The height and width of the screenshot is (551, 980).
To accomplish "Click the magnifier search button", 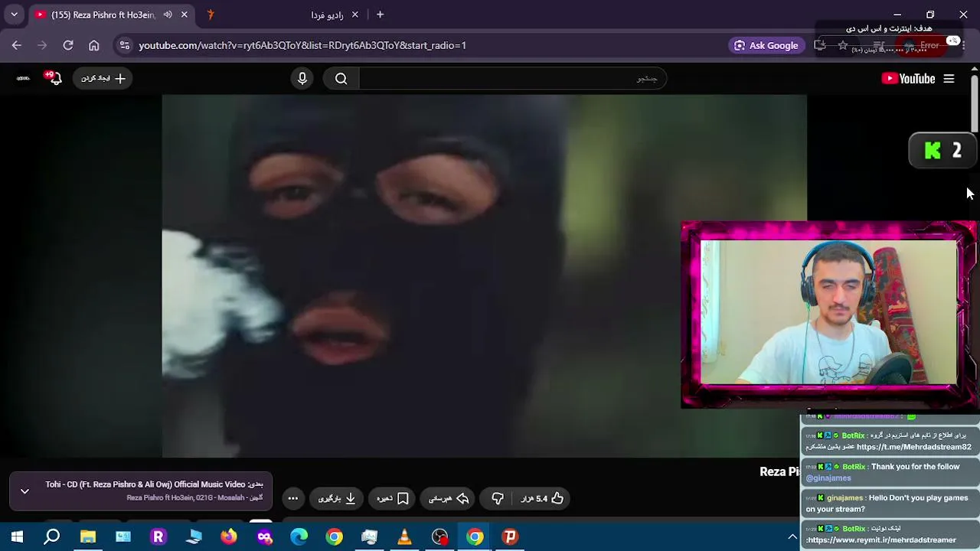I will click(341, 78).
